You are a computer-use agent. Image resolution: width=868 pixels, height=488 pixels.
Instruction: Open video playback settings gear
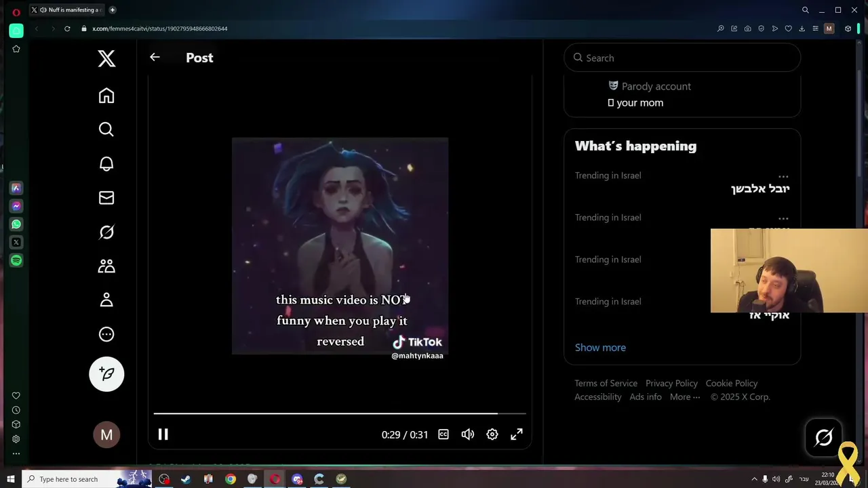492,434
